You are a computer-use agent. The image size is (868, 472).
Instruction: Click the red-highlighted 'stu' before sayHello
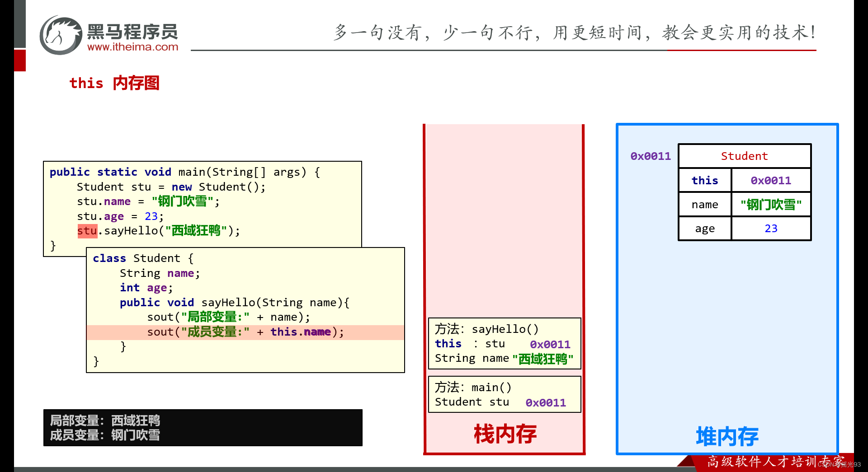tap(87, 231)
